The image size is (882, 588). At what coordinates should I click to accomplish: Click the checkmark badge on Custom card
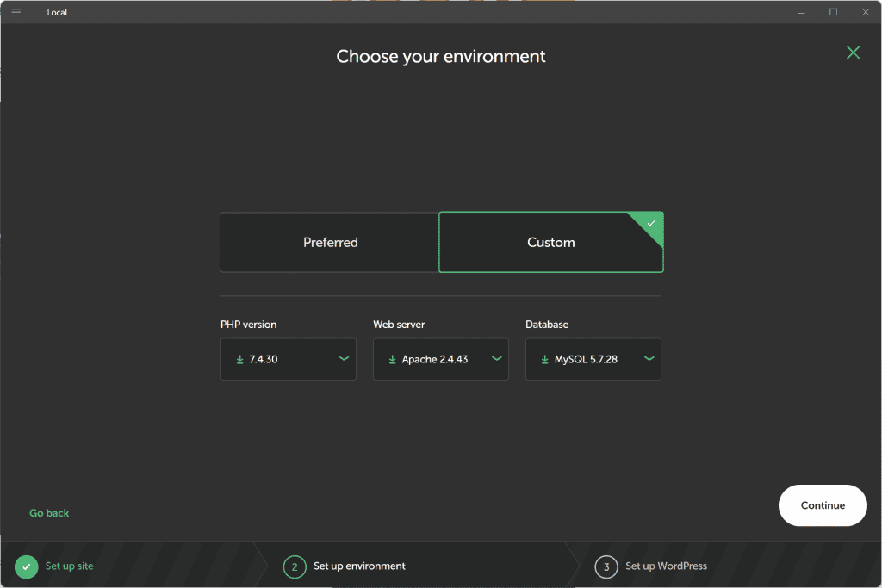point(651,223)
